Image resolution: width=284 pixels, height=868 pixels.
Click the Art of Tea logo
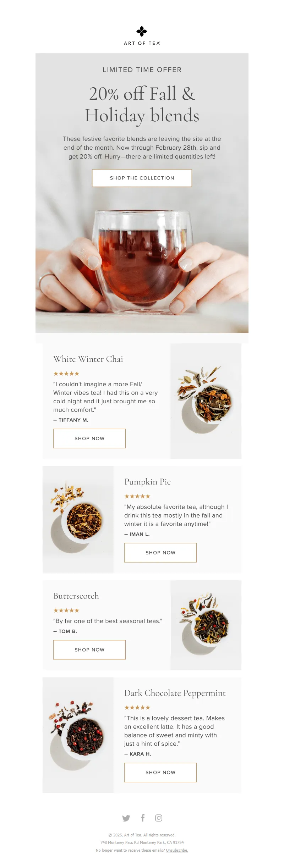coord(142,35)
